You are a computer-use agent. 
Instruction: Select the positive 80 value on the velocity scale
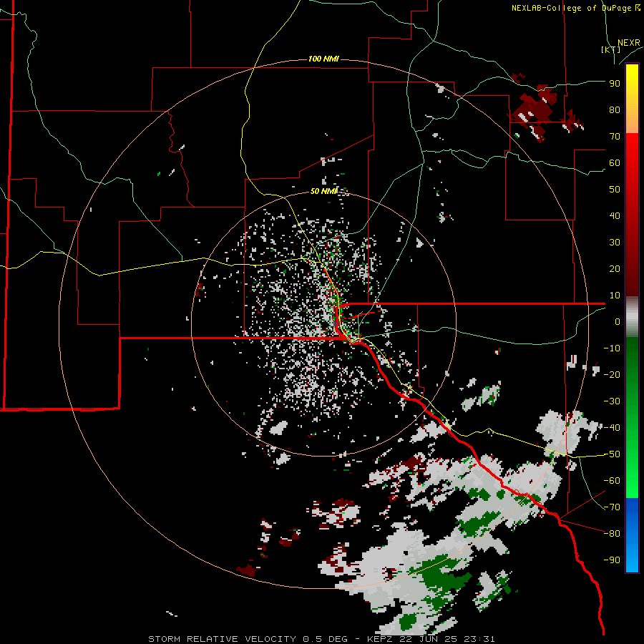[615, 110]
